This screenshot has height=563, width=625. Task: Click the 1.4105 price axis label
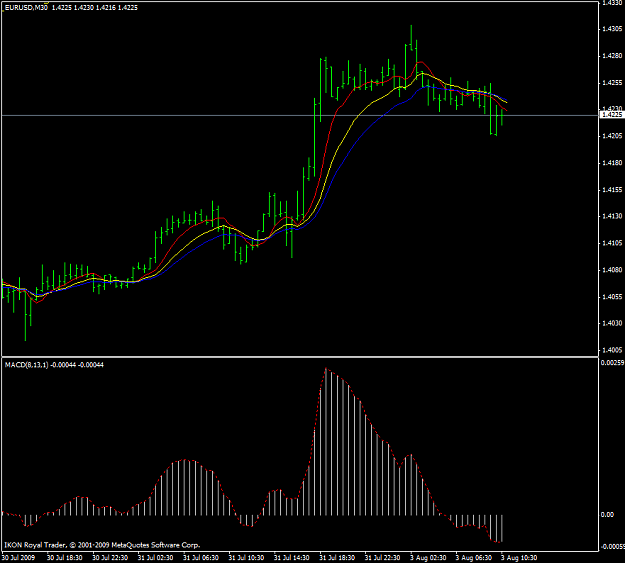point(612,243)
